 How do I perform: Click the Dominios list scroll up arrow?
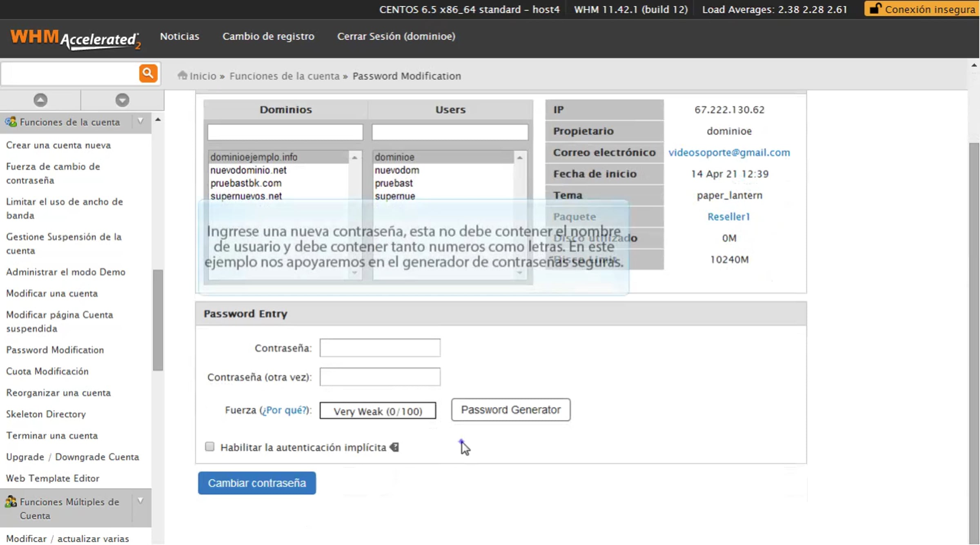point(354,157)
